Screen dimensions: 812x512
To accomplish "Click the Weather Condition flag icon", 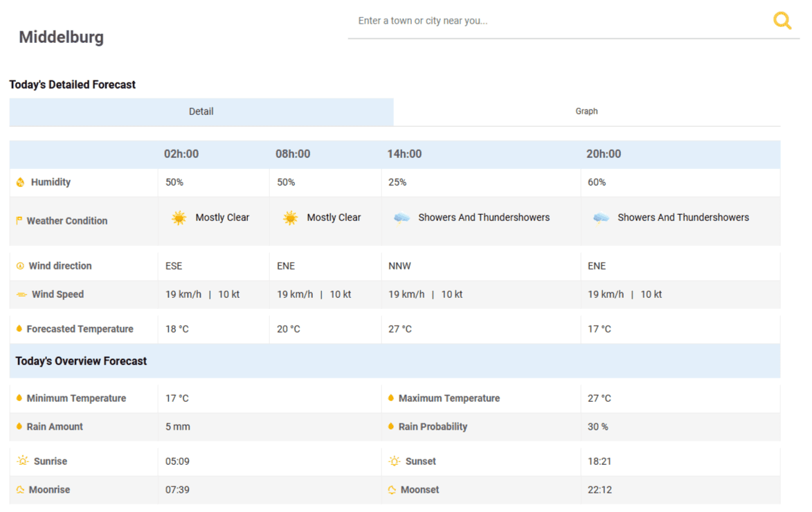I will click(19, 221).
